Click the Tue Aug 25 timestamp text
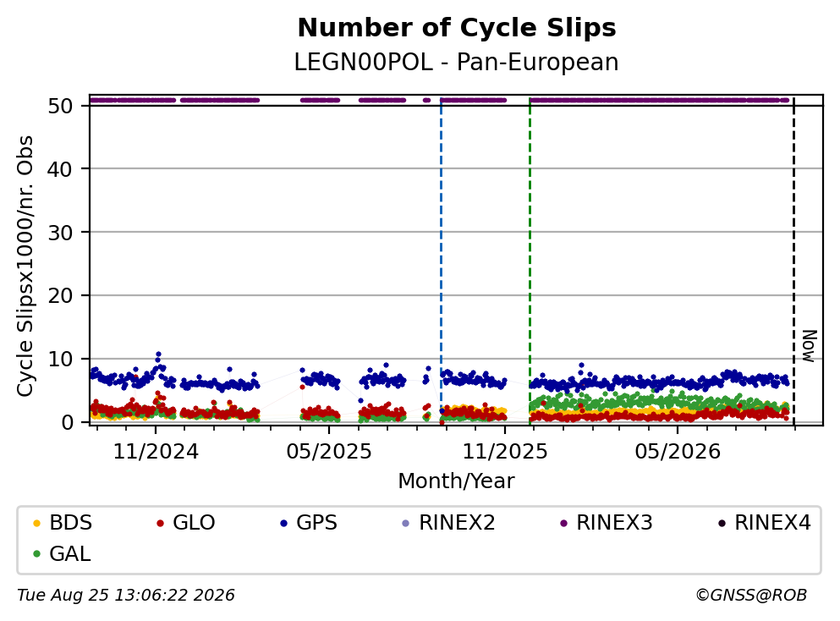Viewport: 840px width, 621px height. tap(126, 596)
